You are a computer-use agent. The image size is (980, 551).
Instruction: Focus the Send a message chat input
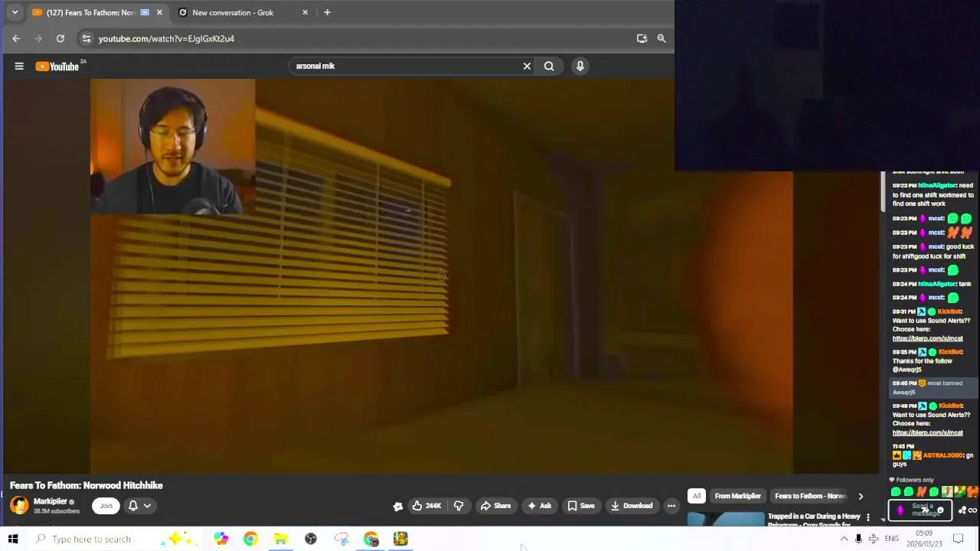pos(920,510)
